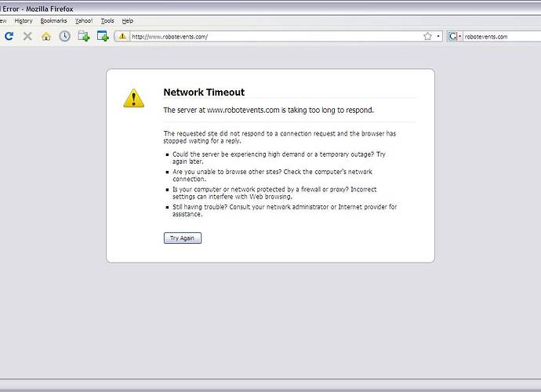Open the History menu
Image resolution: width=541 pixels, height=392 pixels.
[x=24, y=20]
